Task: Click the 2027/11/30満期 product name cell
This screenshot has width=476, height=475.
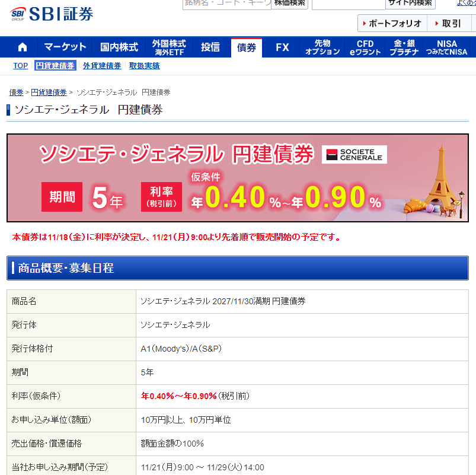Action: (x=302, y=301)
